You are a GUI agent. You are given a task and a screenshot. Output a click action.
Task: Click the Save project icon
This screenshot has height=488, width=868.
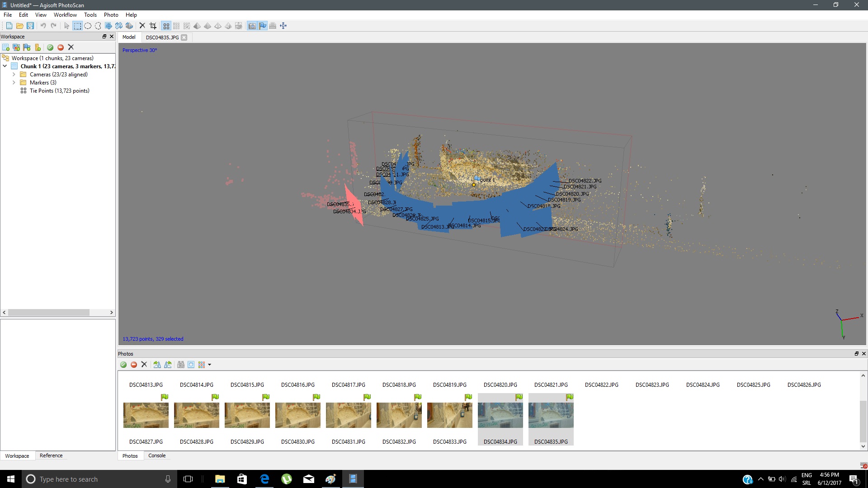30,26
